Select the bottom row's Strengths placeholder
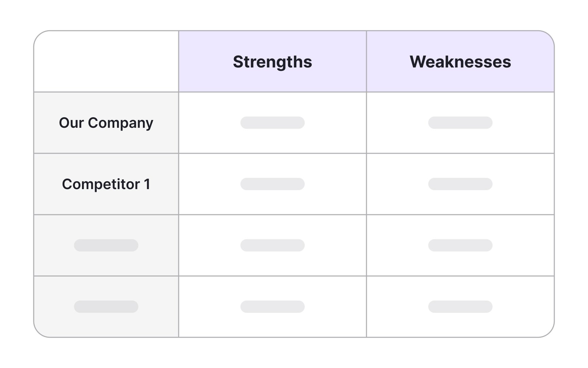The width and height of the screenshot is (588, 368). tap(272, 307)
